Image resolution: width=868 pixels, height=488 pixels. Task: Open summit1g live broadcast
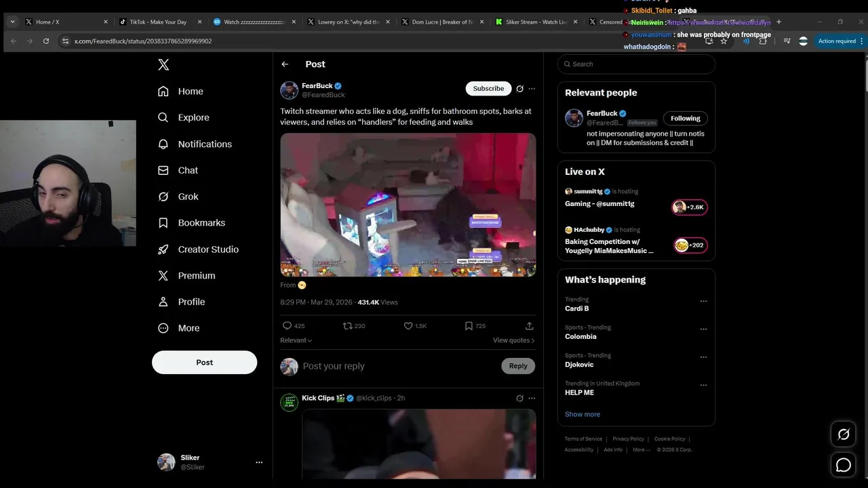636,199
